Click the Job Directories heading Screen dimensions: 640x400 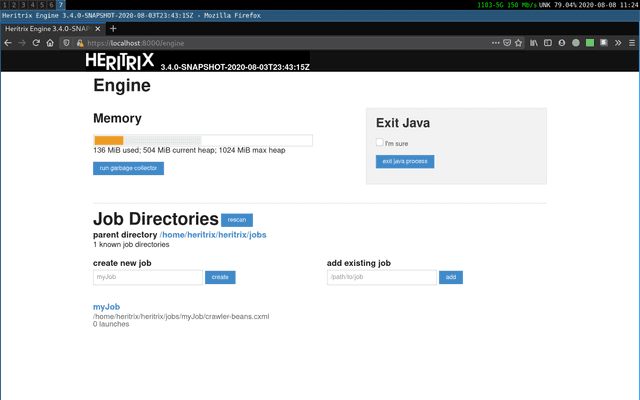coord(156,219)
